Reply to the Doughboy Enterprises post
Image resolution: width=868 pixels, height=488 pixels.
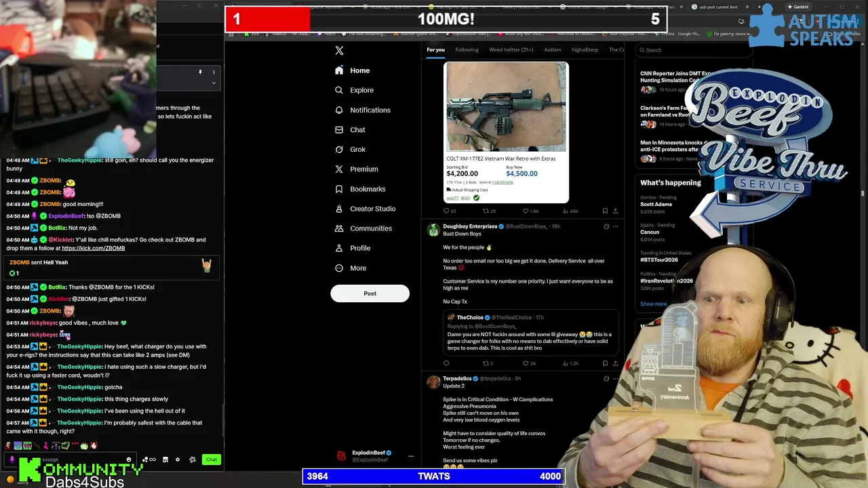(x=446, y=363)
